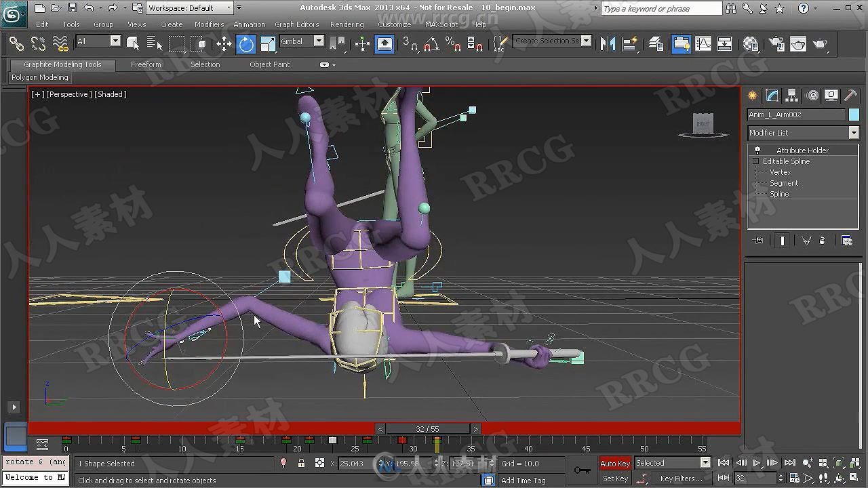The width and height of the screenshot is (868, 488).
Task: Toggle 3D Snaps
Action: click(410, 44)
